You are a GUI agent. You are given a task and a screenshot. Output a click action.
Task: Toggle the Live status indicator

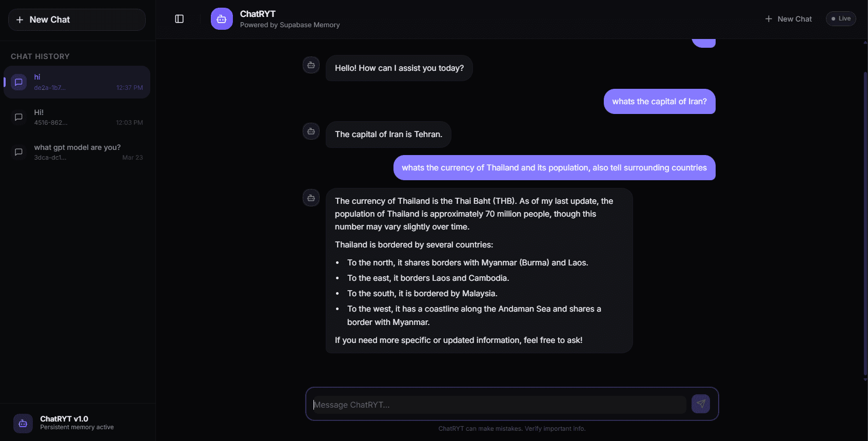coord(841,18)
